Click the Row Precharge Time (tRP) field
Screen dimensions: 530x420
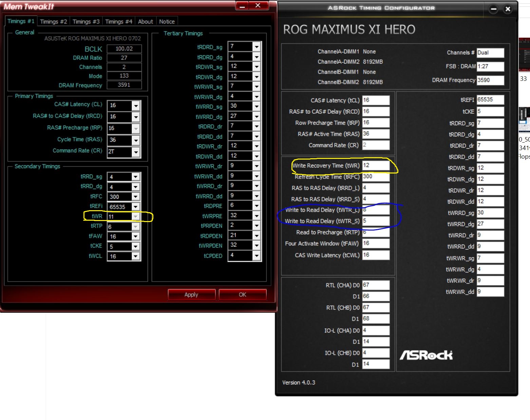(x=376, y=123)
